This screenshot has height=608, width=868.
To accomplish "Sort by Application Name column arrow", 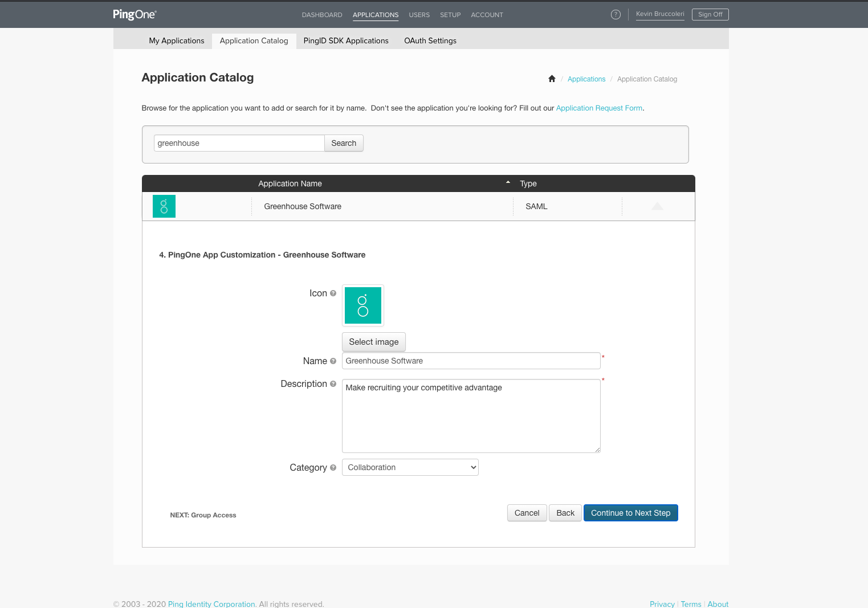I will pos(508,183).
